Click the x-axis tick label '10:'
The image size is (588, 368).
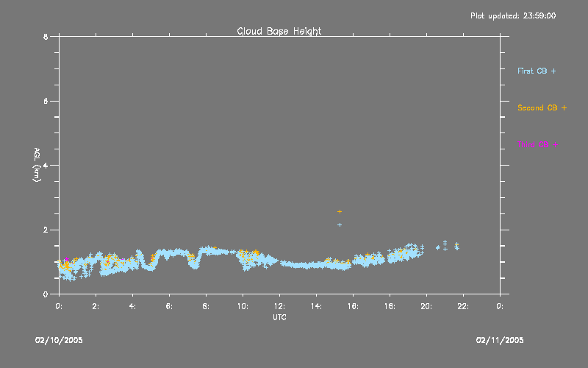(243, 306)
